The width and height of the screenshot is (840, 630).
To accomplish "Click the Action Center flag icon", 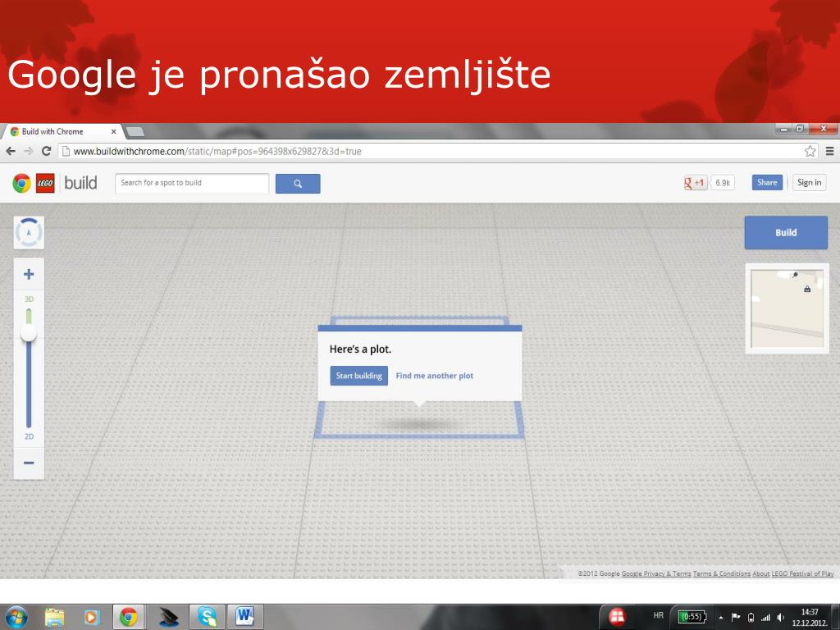I will pyautogui.click(x=736, y=617).
